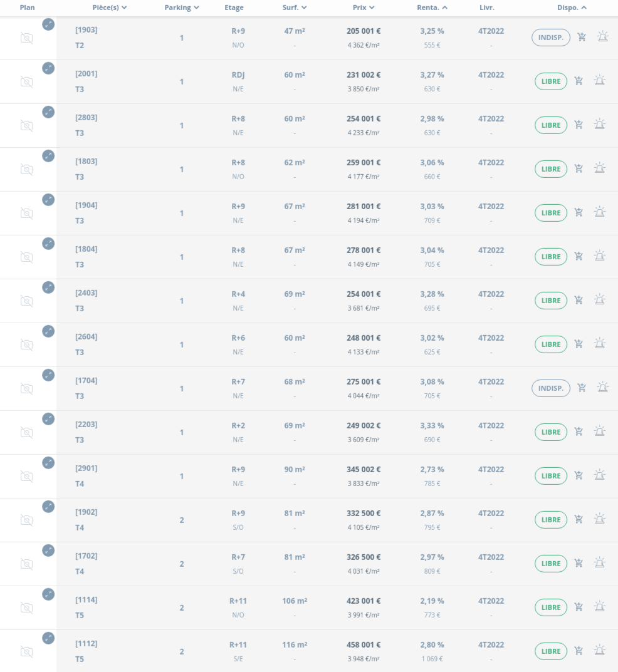
Task: Click the no-plan camera icon for lot 1803
Action: (27, 169)
